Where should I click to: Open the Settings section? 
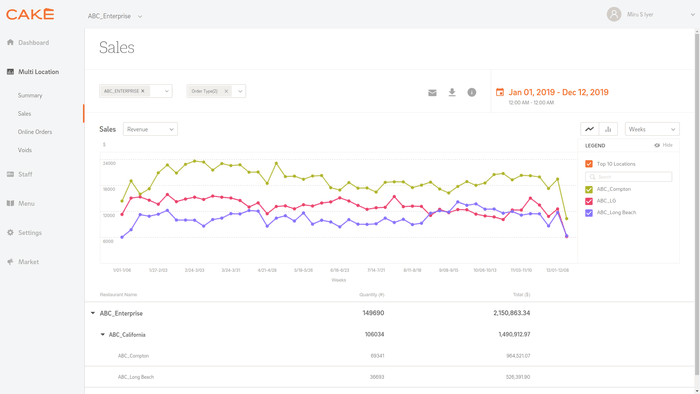(30, 232)
